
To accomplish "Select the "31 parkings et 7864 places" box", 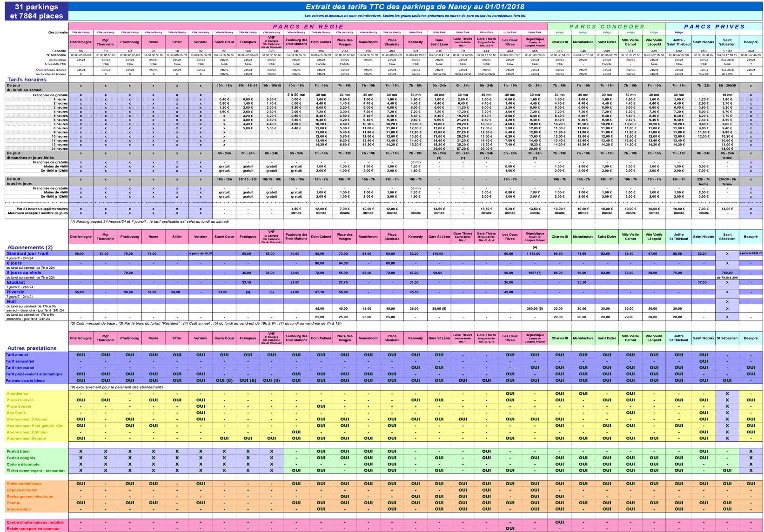I will point(36,12).
